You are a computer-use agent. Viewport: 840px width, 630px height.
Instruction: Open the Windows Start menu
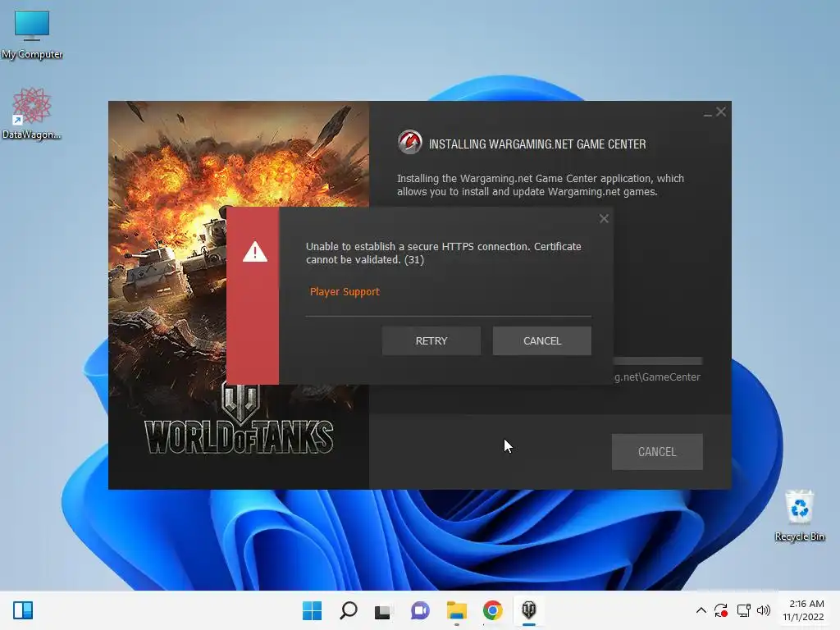[312, 610]
